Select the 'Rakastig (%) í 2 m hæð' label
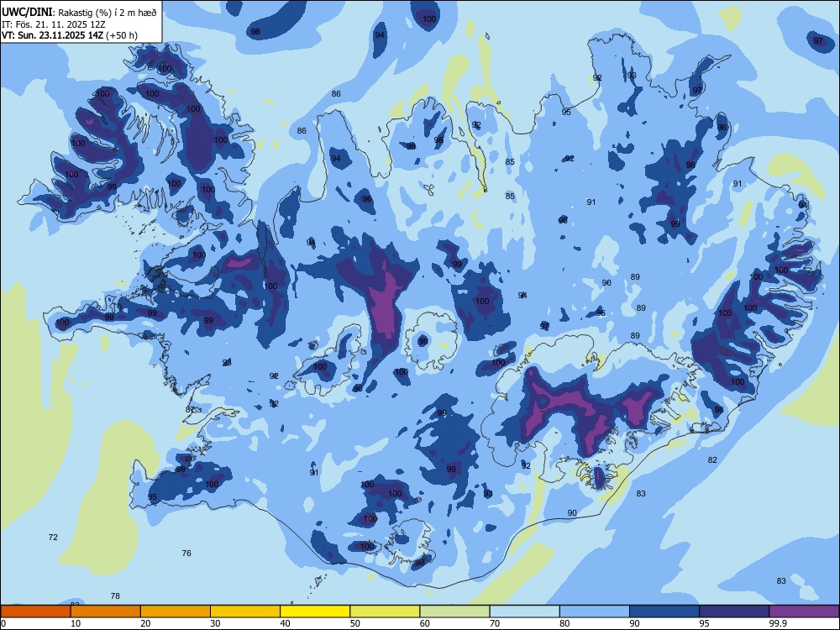This screenshot has width=840, height=630. tap(108, 13)
